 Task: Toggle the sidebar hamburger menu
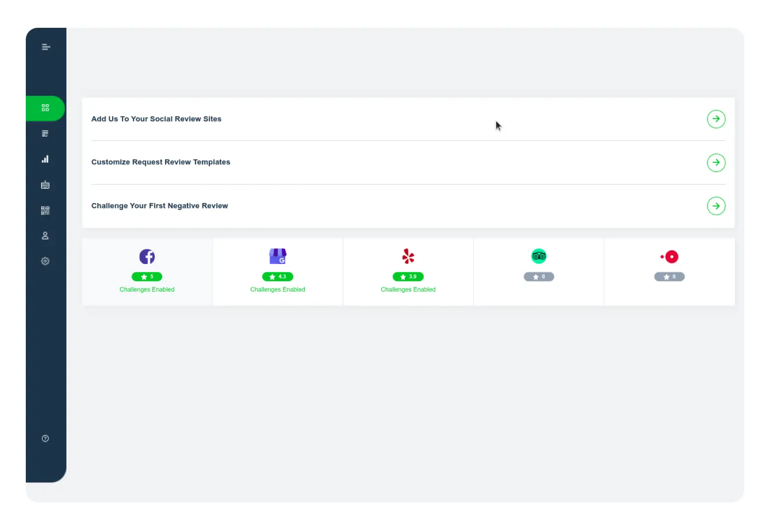46,47
